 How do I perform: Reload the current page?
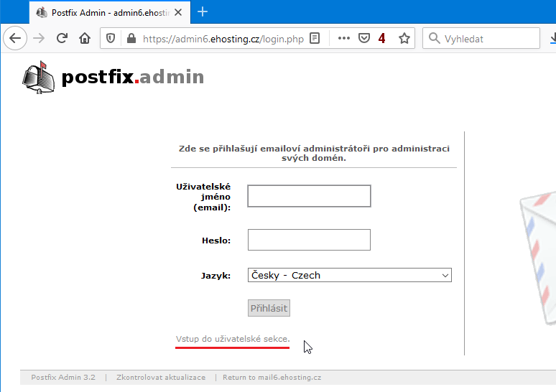coord(62,38)
